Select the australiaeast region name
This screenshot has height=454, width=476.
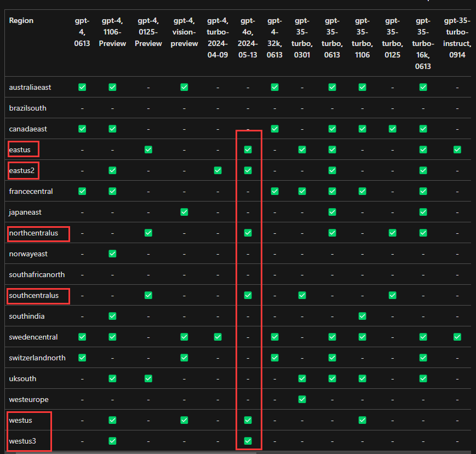[x=30, y=88]
